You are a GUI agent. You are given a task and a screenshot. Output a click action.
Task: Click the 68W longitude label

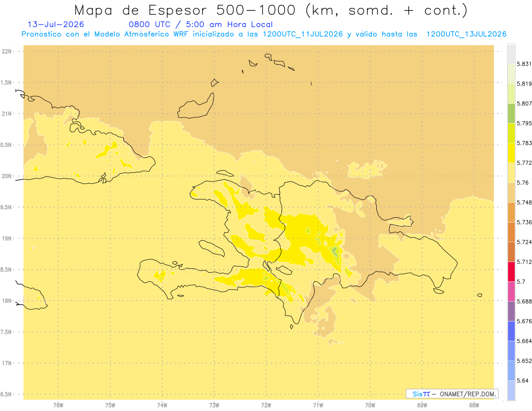[474, 405]
